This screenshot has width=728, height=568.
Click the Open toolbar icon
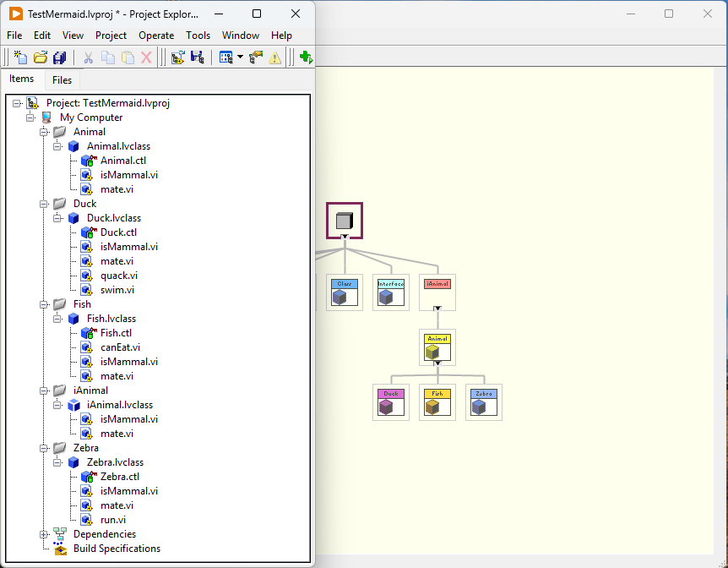coord(41,57)
